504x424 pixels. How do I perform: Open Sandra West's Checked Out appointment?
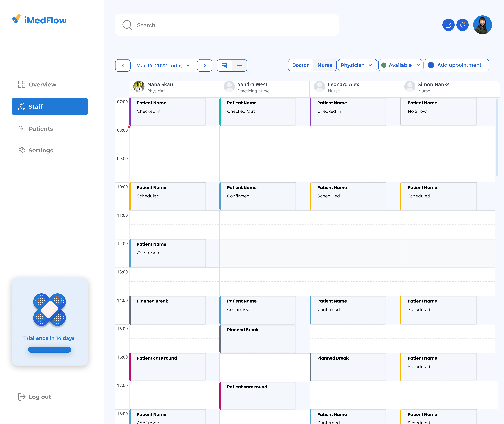coord(258,112)
